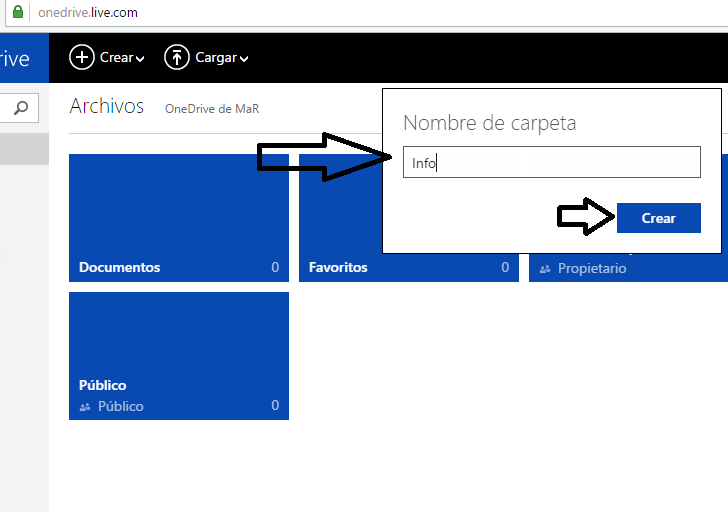This screenshot has width=728, height=512.
Task: Click item count of Documentos tile
Action: tap(275, 267)
